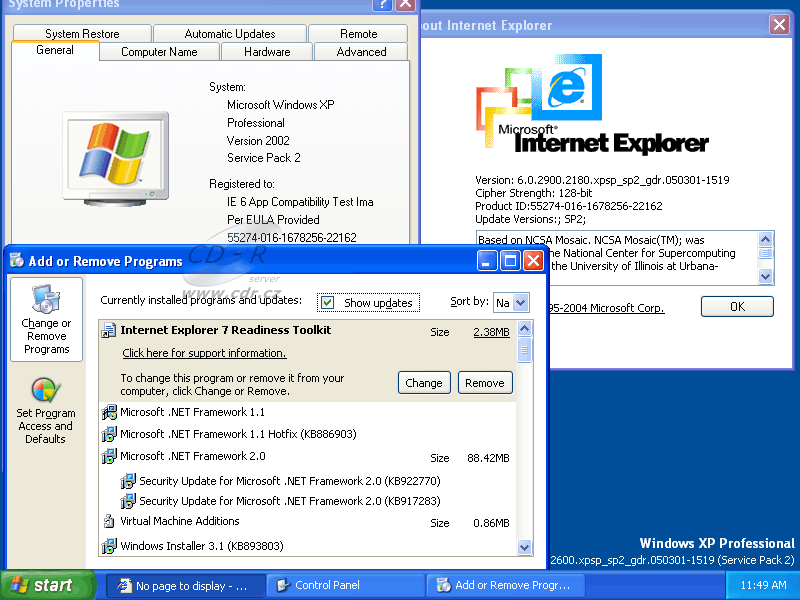Open Set Program Access and Defaults

[x=46, y=411]
